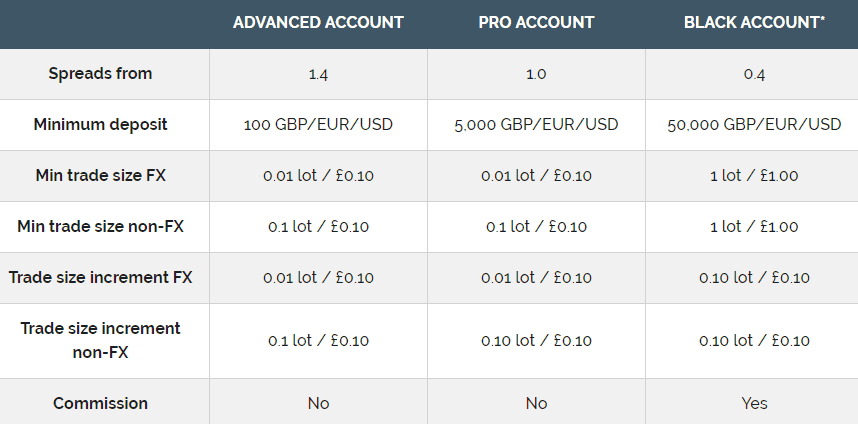The image size is (858, 424).
Task: Click the Black Account Commission Yes cell
Action: coord(754,404)
